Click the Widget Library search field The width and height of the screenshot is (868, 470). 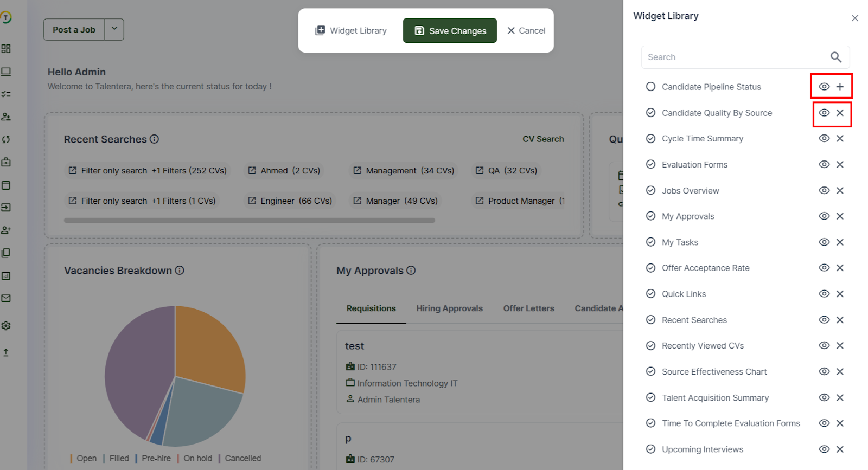(x=732, y=57)
